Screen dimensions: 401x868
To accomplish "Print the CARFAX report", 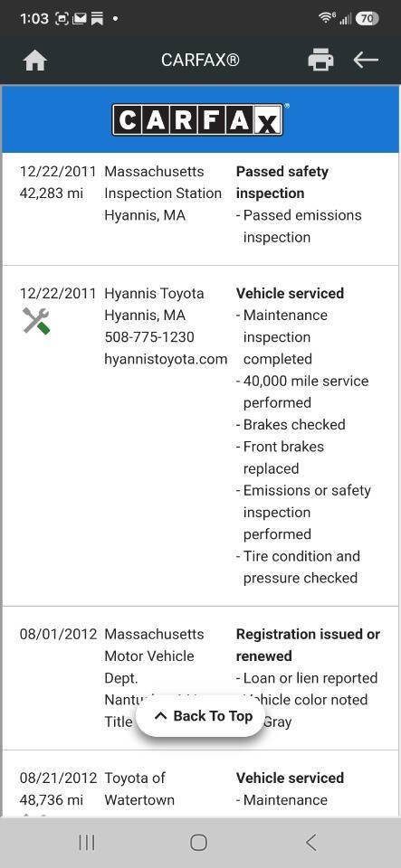I will click(x=321, y=60).
